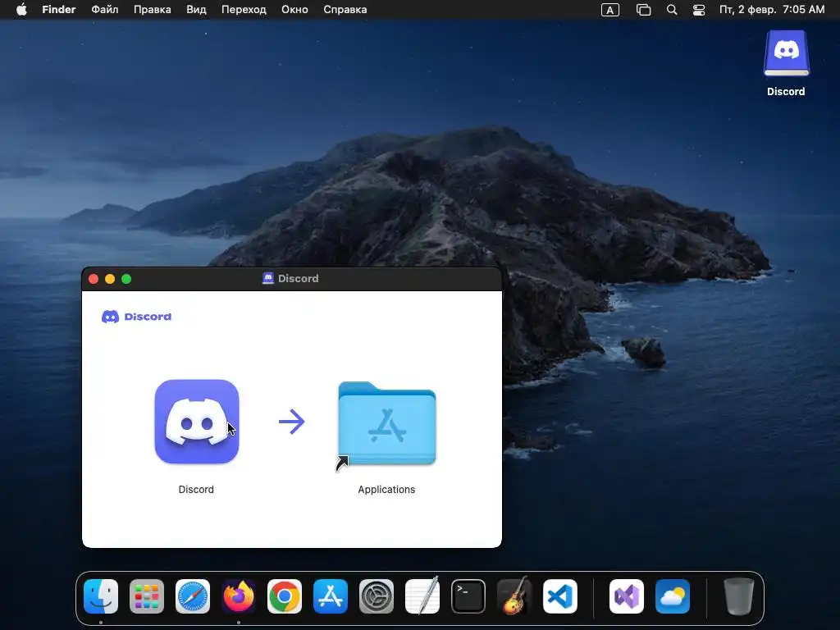This screenshot has width=840, height=630.
Task: Open the Файл menu
Action: pyautogui.click(x=104, y=10)
